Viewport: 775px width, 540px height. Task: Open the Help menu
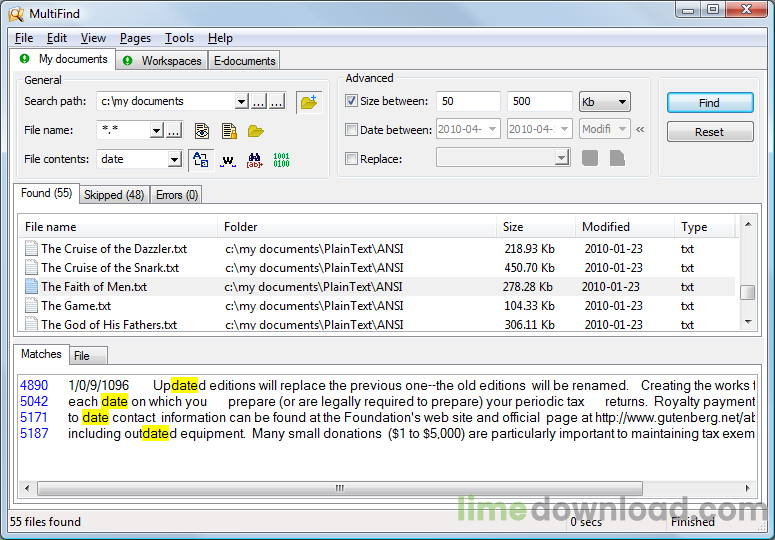[220, 38]
